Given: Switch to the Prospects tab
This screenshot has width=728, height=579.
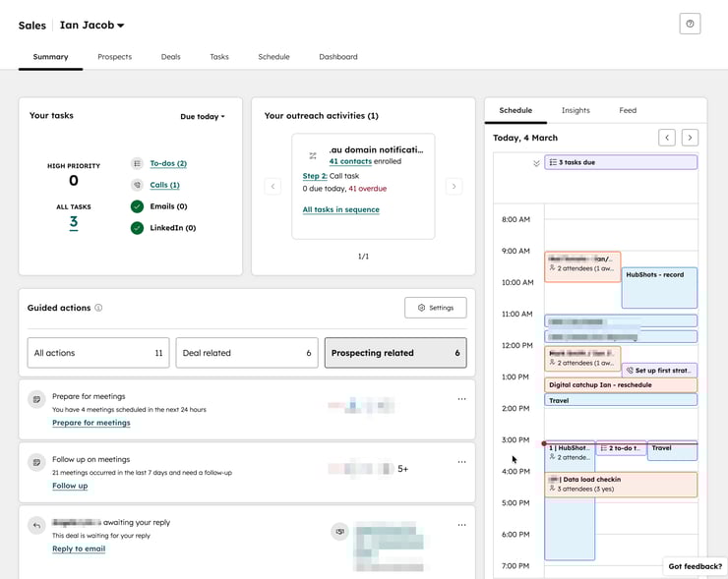Looking at the screenshot, I should [114, 57].
